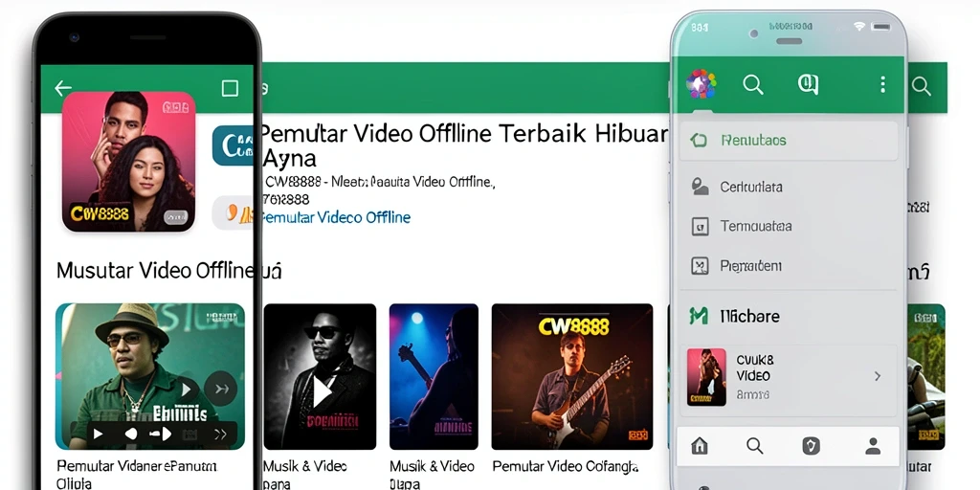Open the CW8888 couple poster on left phone
The image size is (980, 490).
(x=129, y=162)
